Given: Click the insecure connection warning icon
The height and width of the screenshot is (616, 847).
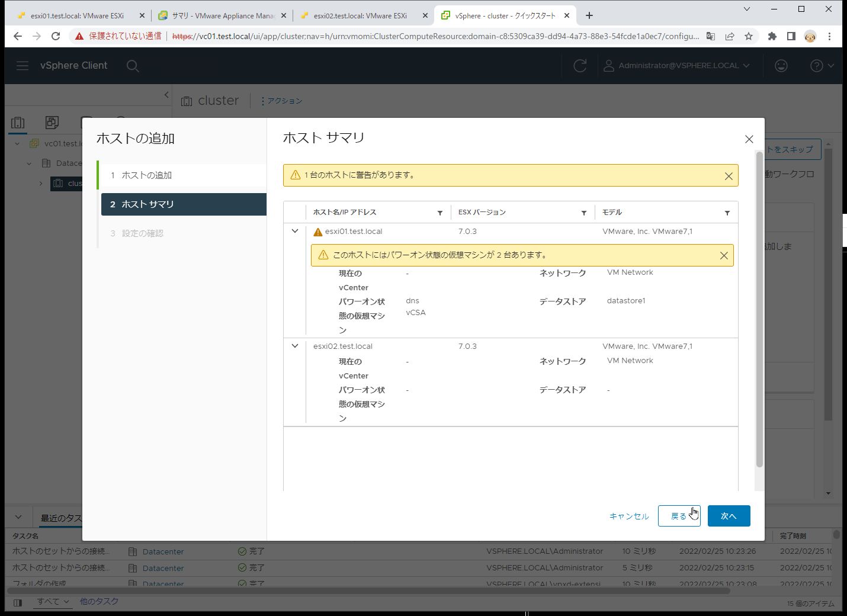Looking at the screenshot, I should click(x=79, y=36).
